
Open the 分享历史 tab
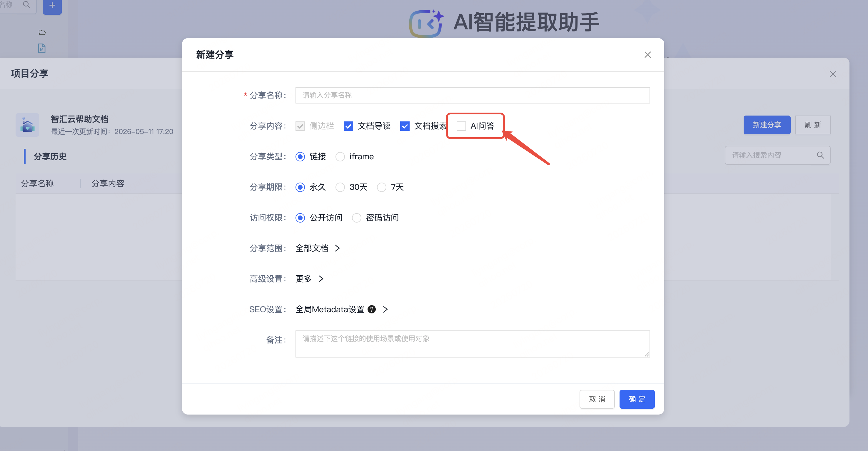(x=50, y=157)
